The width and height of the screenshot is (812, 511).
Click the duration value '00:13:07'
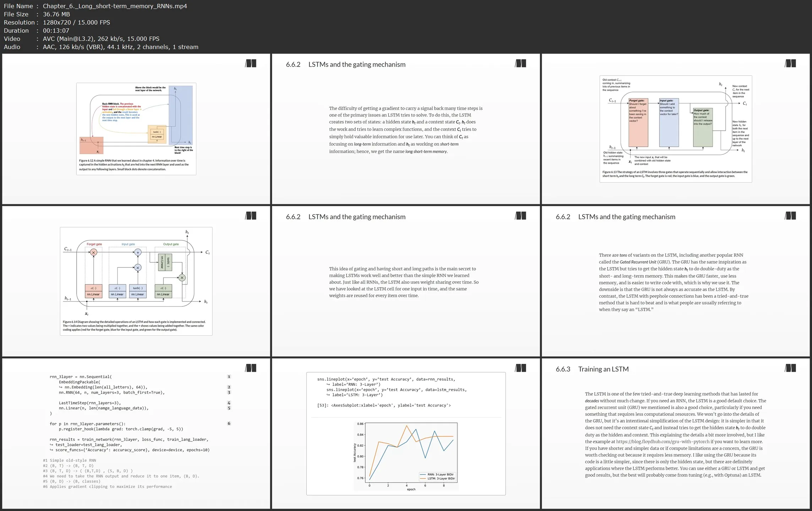(56, 31)
